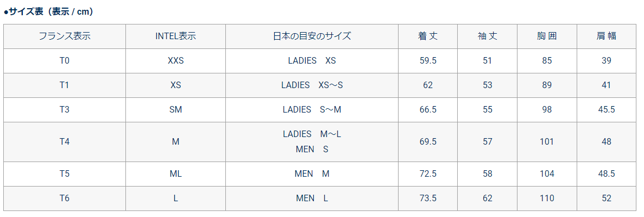The height and width of the screenshot is (217, 644).
Task: Select the INTEL表示 column header
Action: point(175,36)
